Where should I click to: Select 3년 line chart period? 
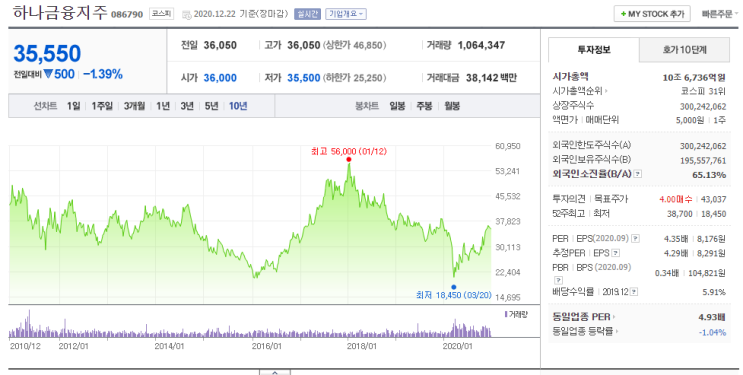click(187, 106)
